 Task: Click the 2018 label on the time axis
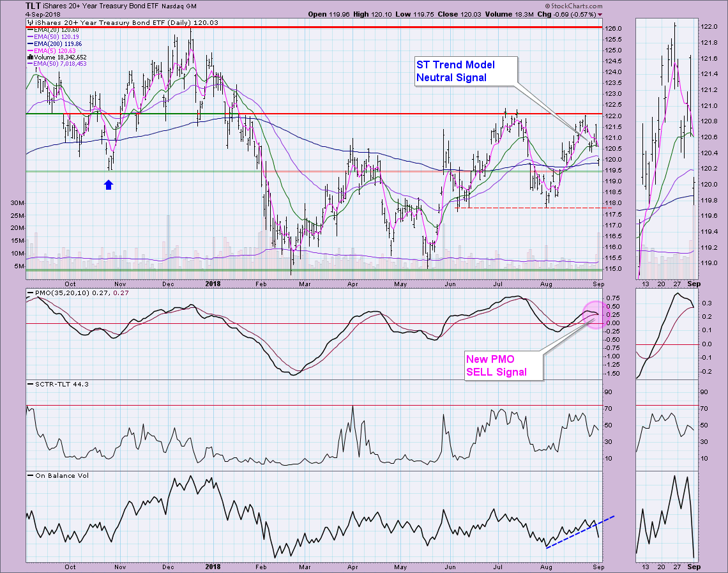click(211, 283)
